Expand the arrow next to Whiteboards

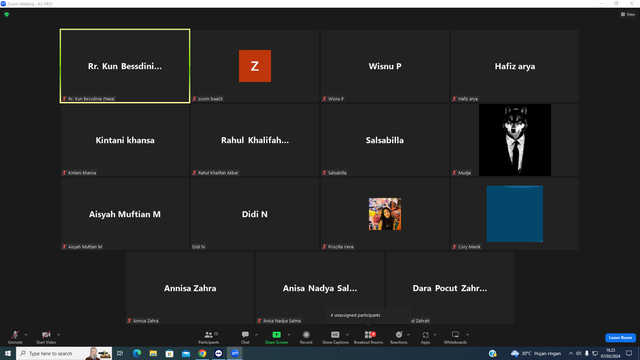467,335
